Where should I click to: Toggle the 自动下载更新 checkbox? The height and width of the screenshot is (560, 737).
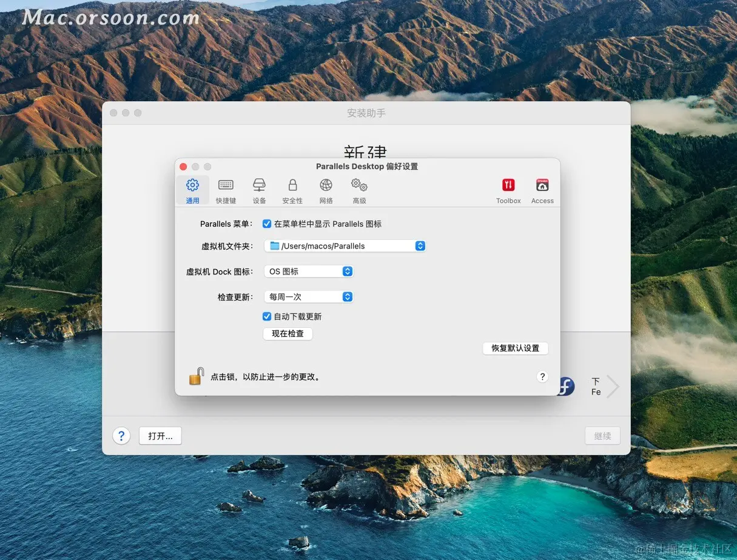click(x=266, y=316)
